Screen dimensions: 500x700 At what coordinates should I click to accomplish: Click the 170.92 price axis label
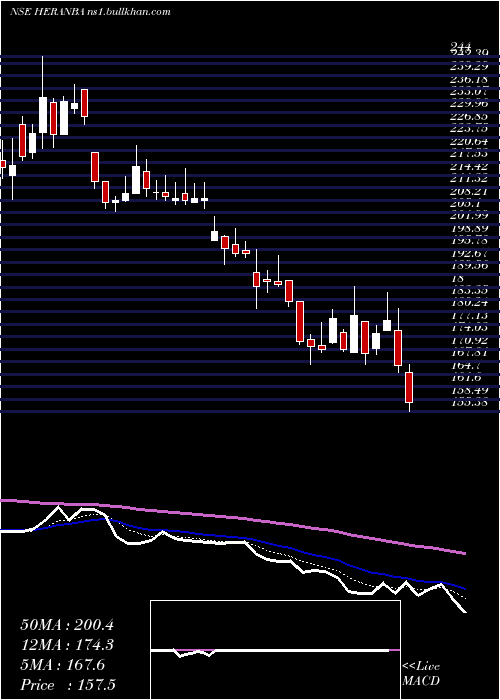click(468, 341)
